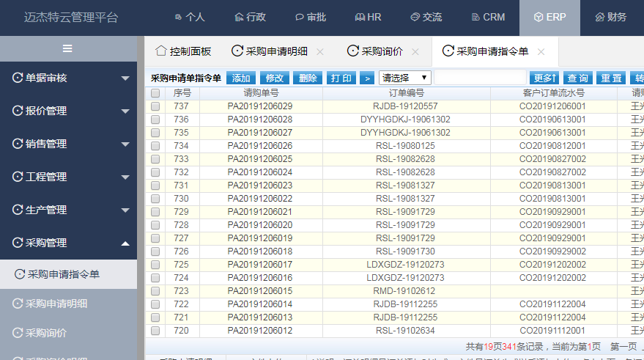Close the 采购询价 tab

click(x=415, y=52)
